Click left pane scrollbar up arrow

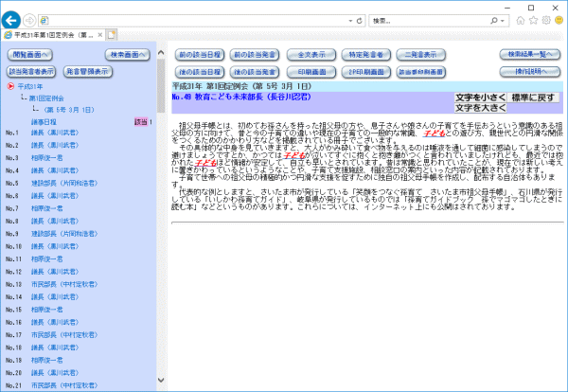coord(161,53)
